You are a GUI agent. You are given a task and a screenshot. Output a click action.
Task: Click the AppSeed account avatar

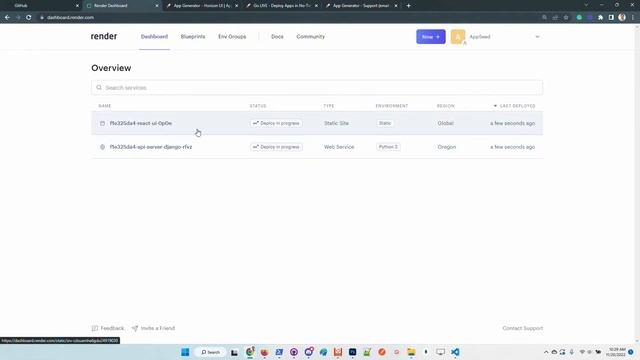[x=458, y=37]
